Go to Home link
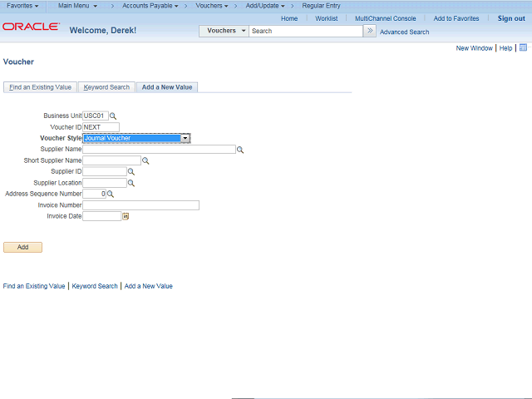Viewport: 532px width, 399px height. coord(289,18)
